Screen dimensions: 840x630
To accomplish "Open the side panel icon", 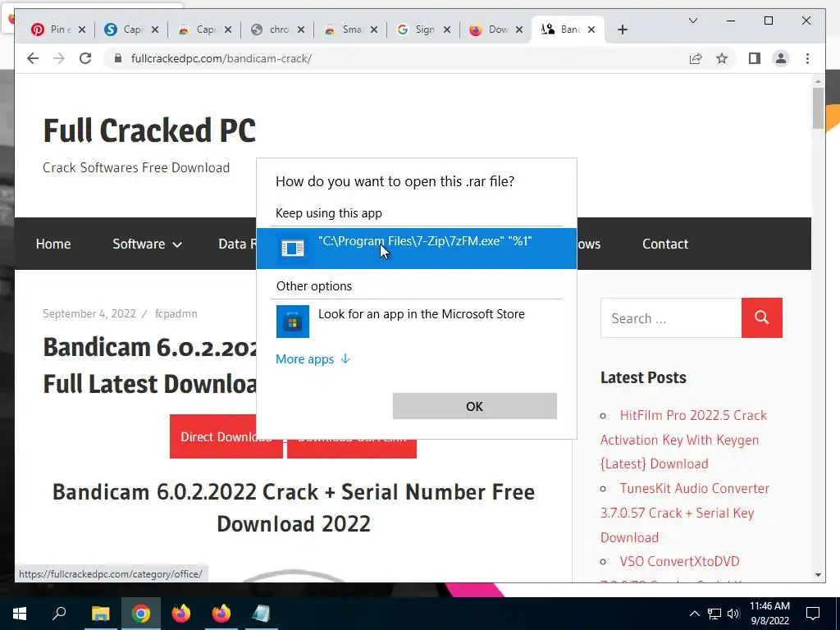I will (755, 58).
